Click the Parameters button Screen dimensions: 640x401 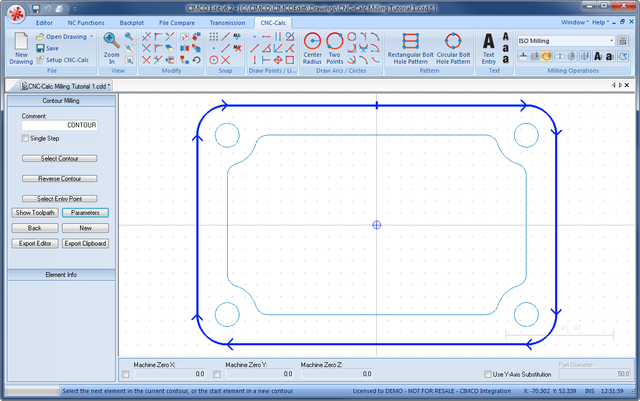(x=85, y=213)
